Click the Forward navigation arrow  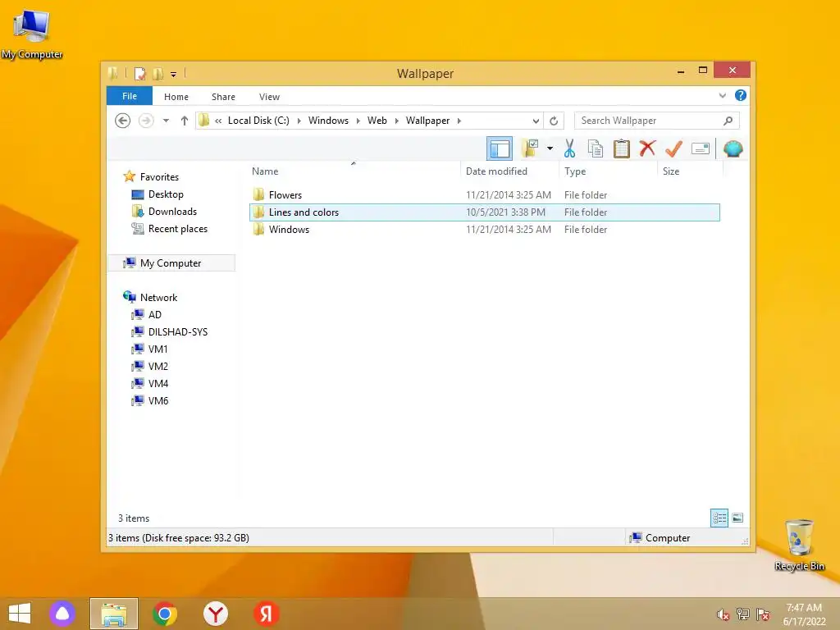[146, 121]
